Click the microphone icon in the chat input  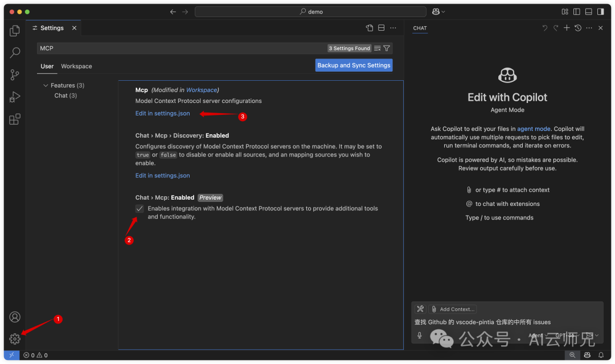click(419, 336)
